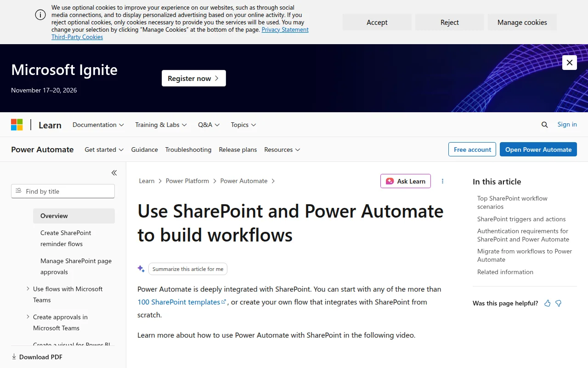588x368 pixels.
Task: Jump to Related information section
Action: [x=505, y=272]
